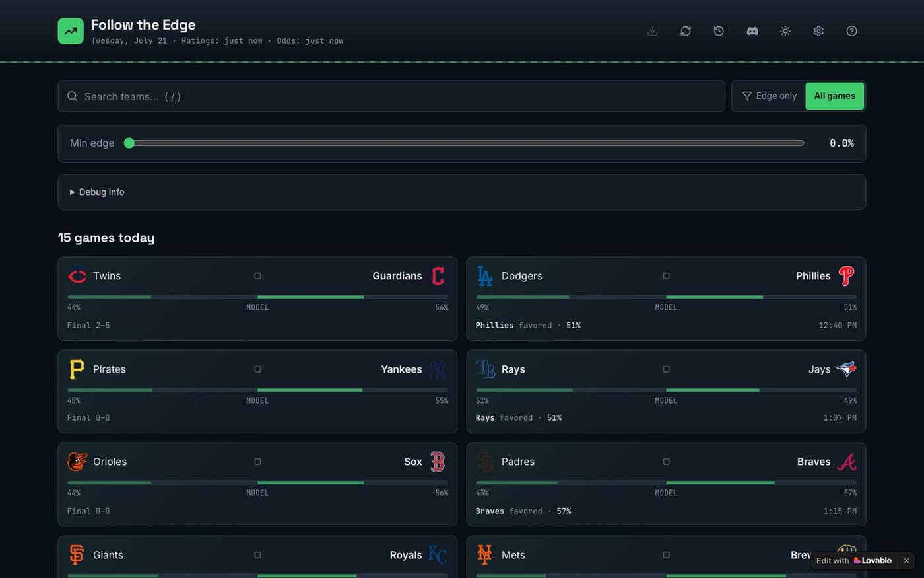
Task: Click Phillies favored · 51% text
Action: click(528, 325)
